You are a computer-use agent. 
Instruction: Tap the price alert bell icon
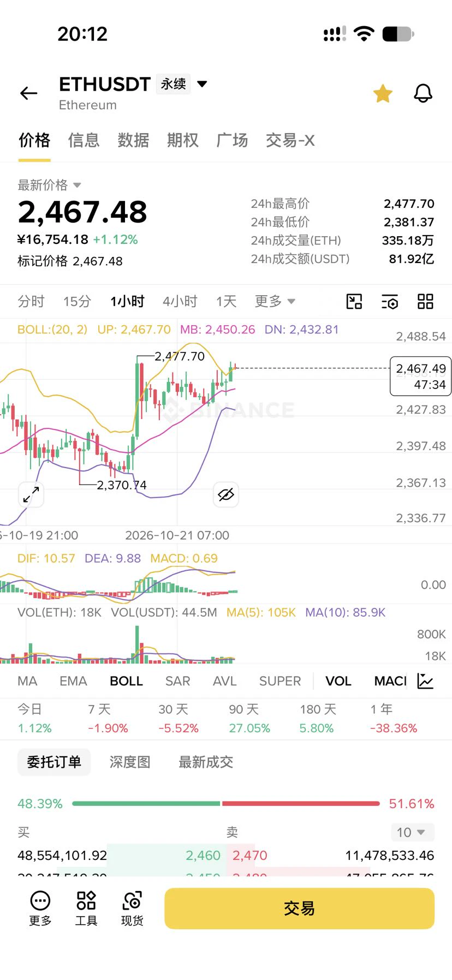(423, 93)
